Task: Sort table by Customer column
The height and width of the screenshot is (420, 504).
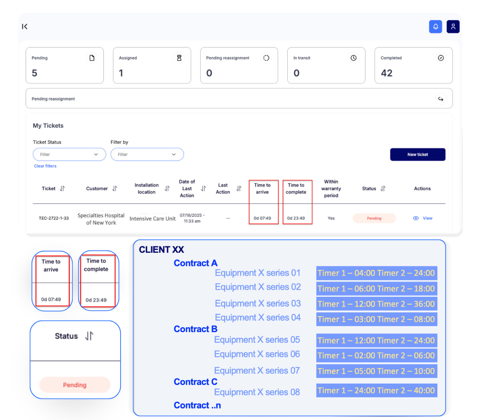Action: (115, 189)
